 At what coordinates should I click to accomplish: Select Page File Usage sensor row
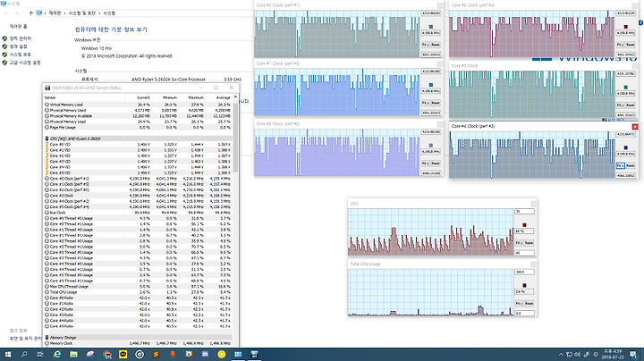[138, 127]
